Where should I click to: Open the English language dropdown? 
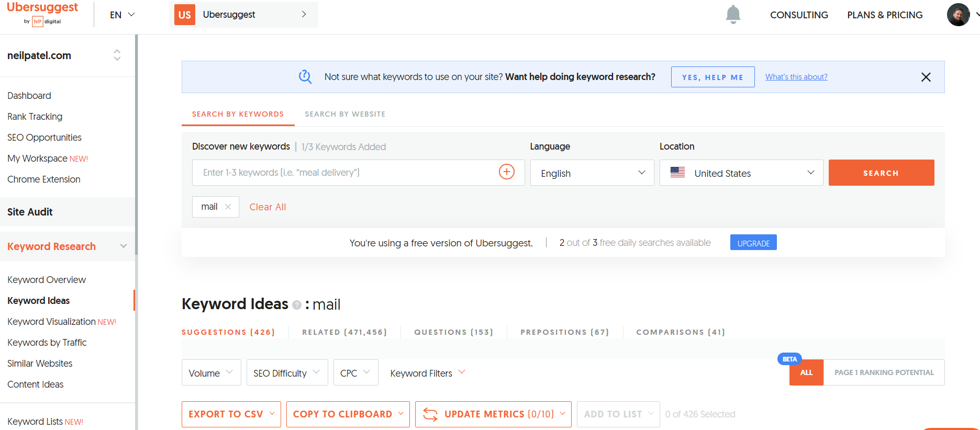coord(592,173)
